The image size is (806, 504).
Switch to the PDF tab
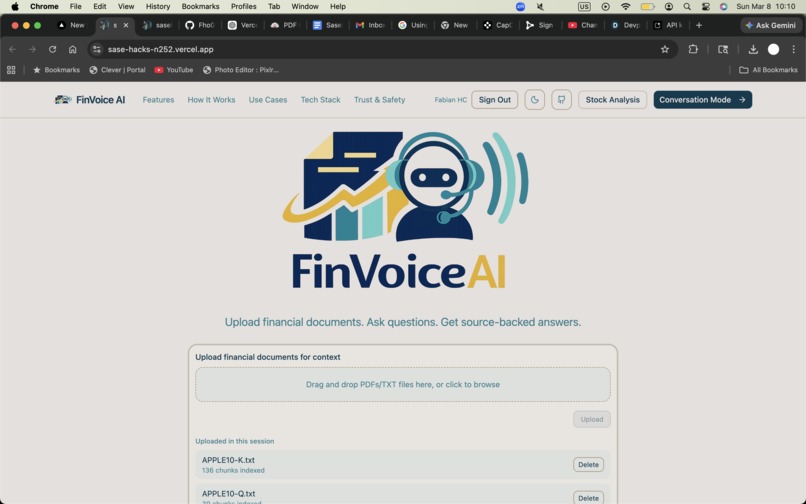284,25
